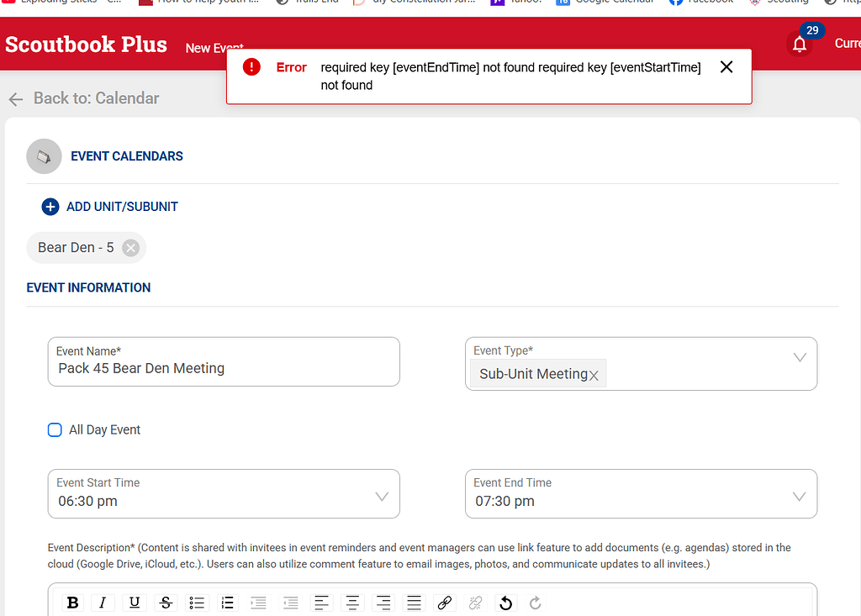861x616 pixels.
Task: Insert a hyperlink in the description
Action: [445, 603]
